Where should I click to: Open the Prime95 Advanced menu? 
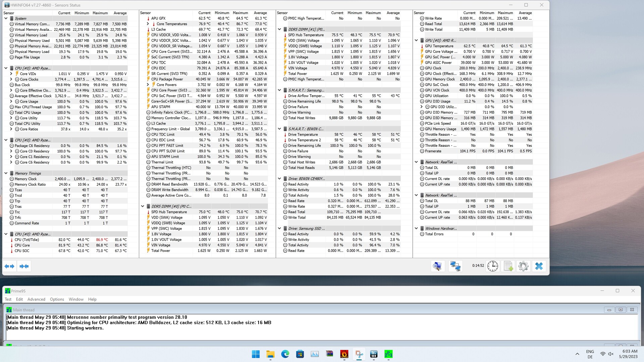(x=36, y=299)
